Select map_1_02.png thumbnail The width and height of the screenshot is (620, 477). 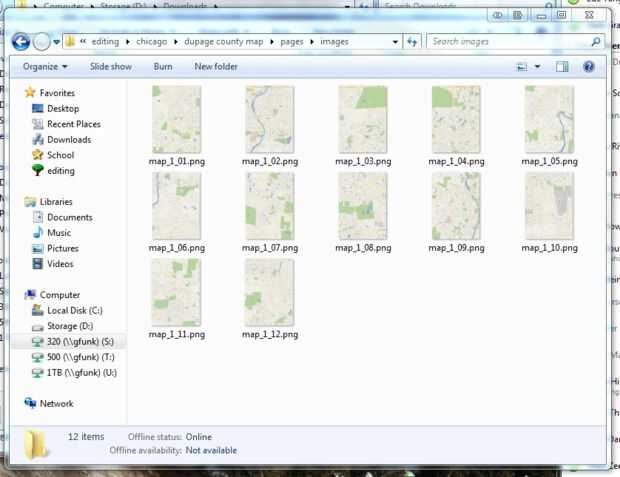pos(270,119)
